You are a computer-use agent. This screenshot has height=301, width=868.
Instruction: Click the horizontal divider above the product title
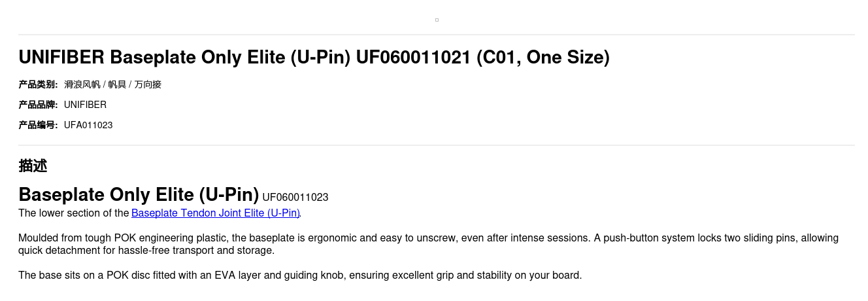[x=437, y=35]
